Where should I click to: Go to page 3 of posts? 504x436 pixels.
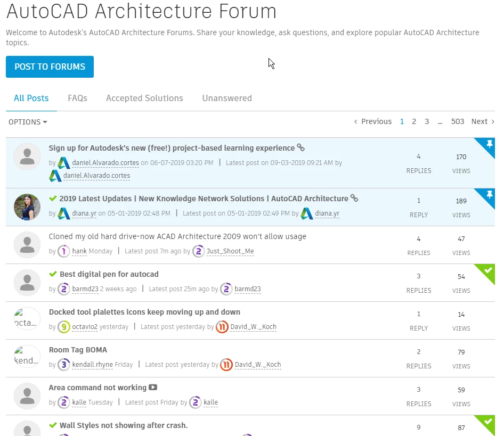427,121
